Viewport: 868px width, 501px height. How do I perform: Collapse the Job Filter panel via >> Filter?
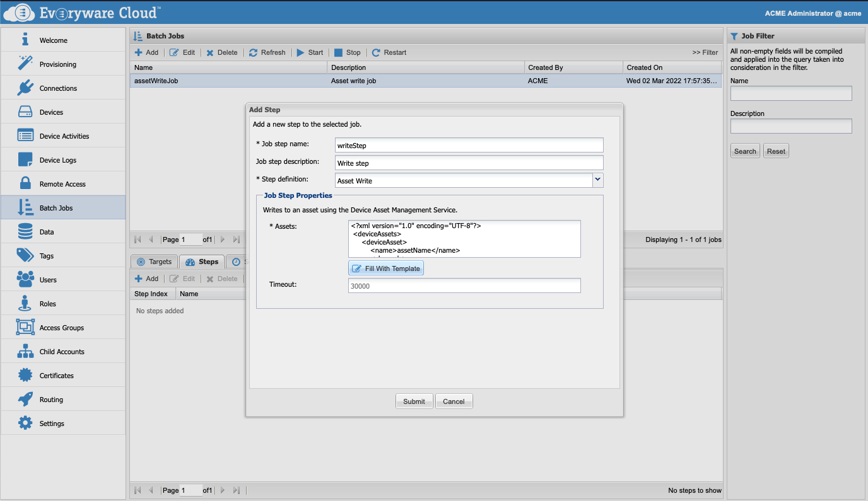pyautogui.click(x=705, y=52)
